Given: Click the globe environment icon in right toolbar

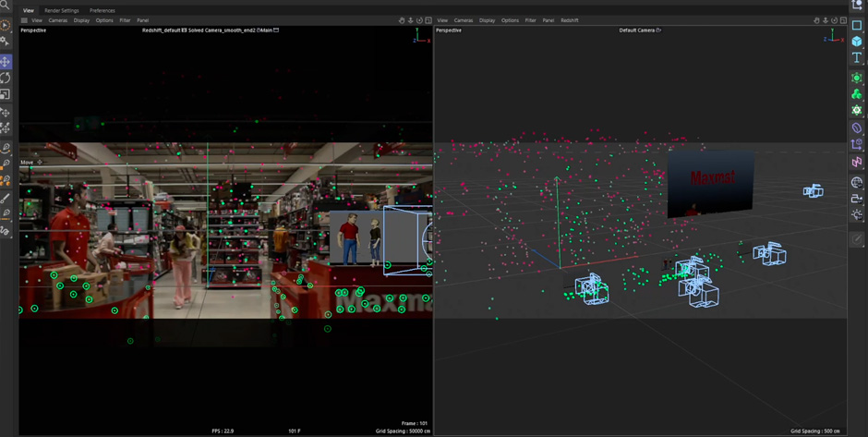Looking at the screenshot, I should (857, 182).
